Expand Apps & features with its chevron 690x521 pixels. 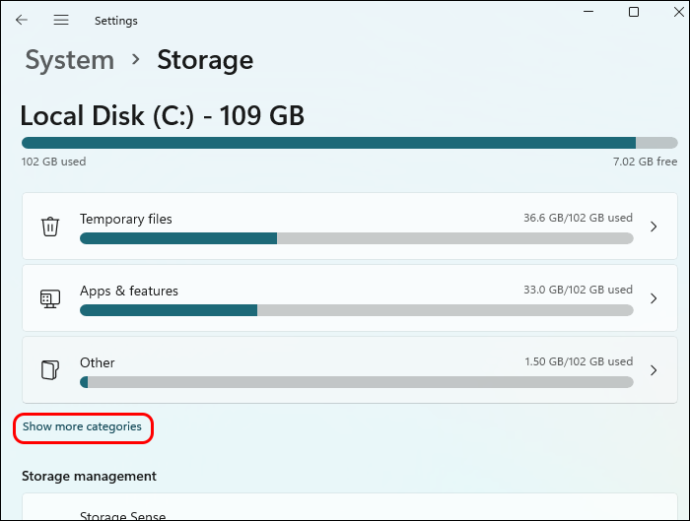[653, 298]
